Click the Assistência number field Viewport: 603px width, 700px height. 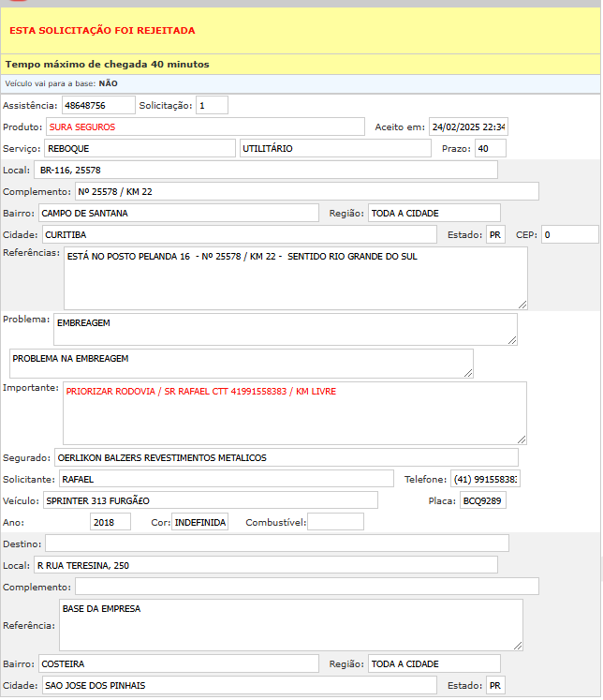point(98,106)
